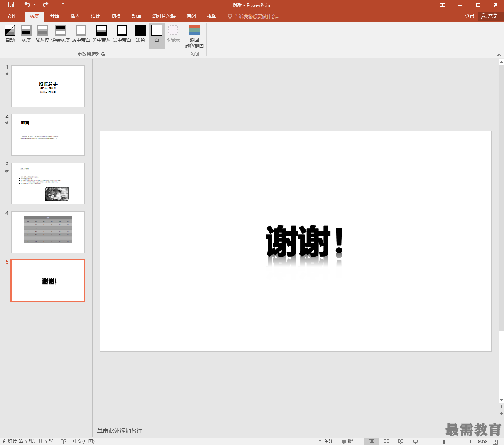Go to next slide via double-arrow

(x=501, y=413)
